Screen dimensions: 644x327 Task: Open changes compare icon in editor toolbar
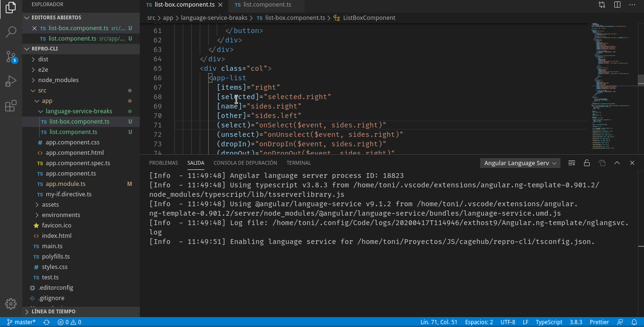tap(602, 5)
